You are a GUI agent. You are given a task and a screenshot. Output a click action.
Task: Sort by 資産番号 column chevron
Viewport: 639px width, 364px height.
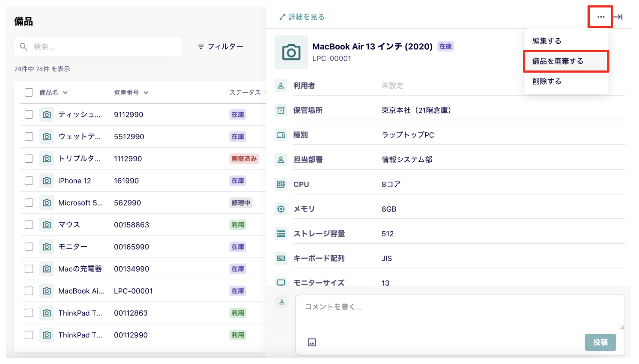click(x=146, y=92)
